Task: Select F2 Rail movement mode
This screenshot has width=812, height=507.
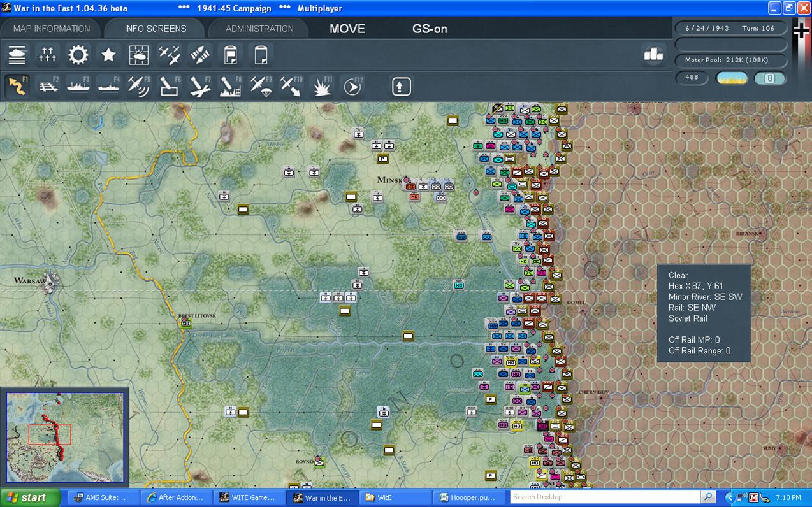Action: pyautogui.click(x=48, y=86)
